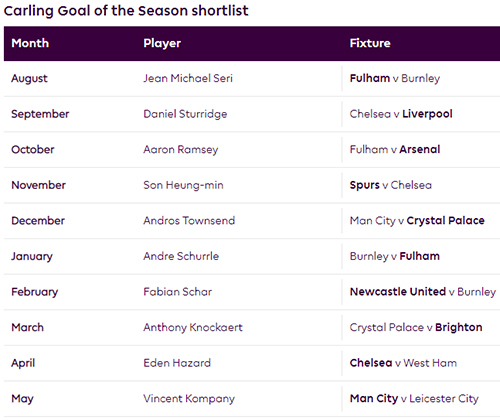
Task: Click the Fixture column header
Action: pos(370,43)
